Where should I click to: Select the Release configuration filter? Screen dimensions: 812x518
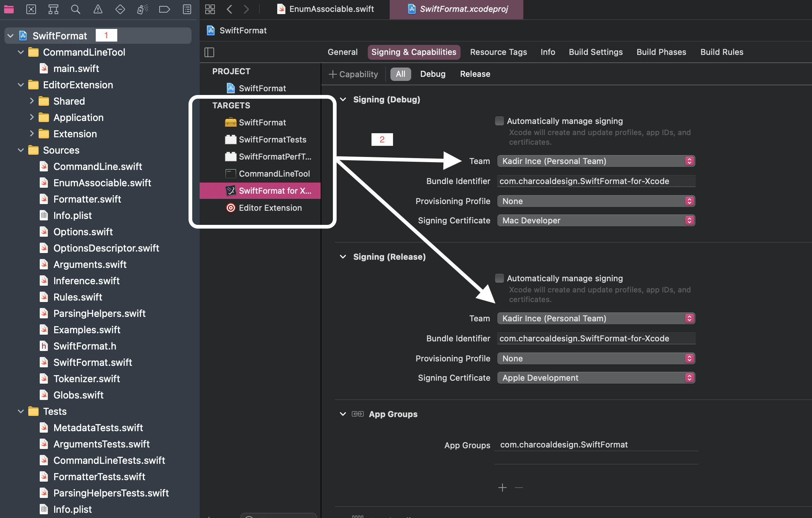475,74
